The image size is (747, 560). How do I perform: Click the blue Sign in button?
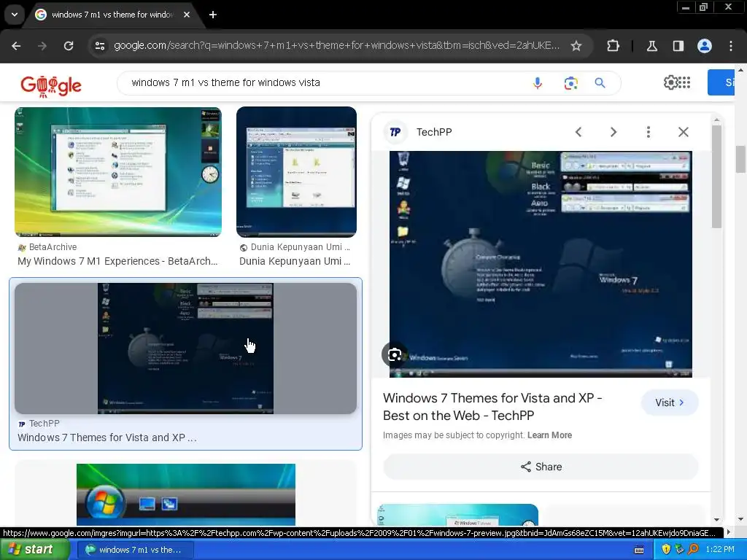tap(721, 82)
